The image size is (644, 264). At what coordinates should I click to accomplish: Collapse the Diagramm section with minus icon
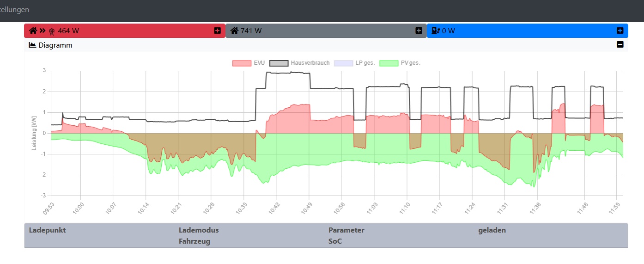pyautogui.click(x=620, y=45)
